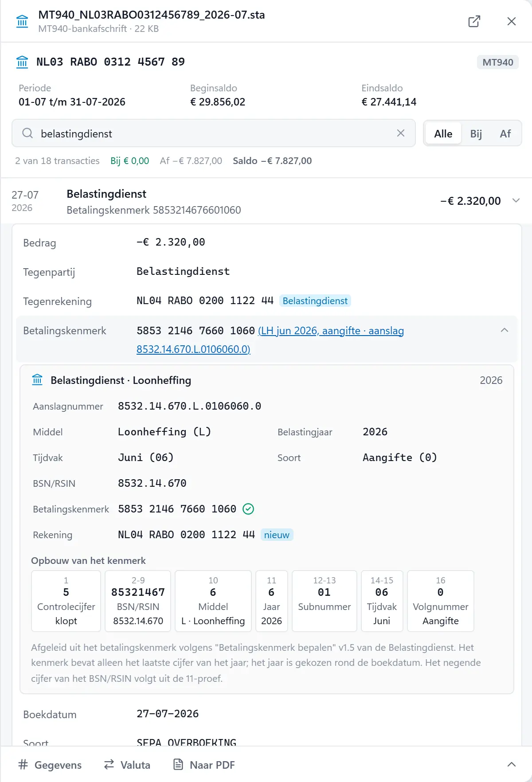This screenshot has width=532, height=782.
Task: Open the statement in a new window
Action: pyautogui.click(x=474, y=21)
